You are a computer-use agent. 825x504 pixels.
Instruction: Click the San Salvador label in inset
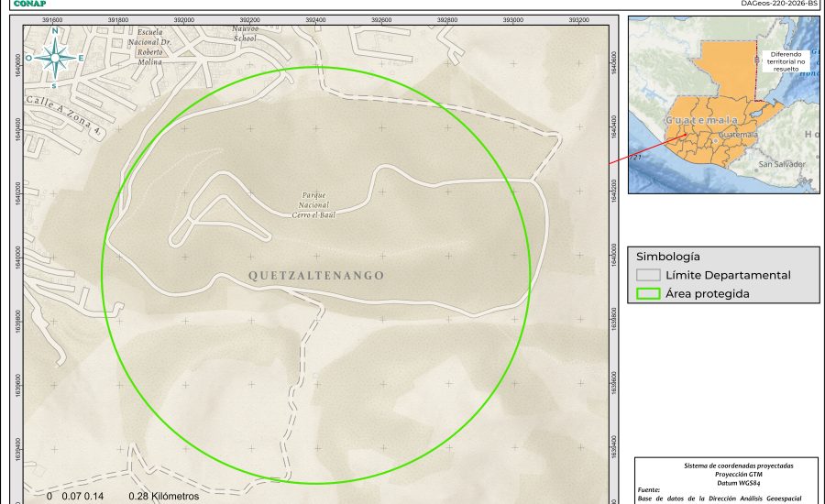(781, 164)
